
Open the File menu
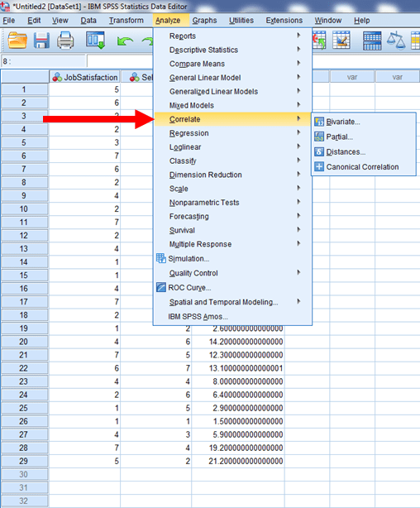pos(9,21)
